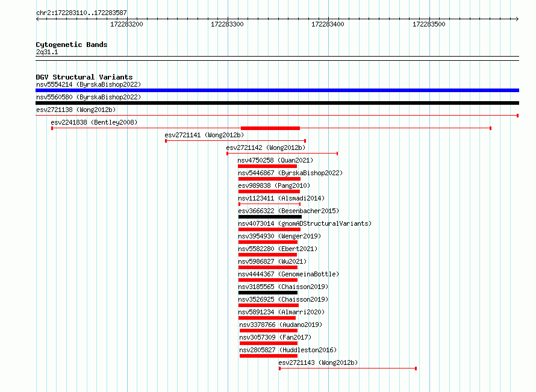Click the DGV Structural Variants track title
Image resolution: width=536 pixels, height=392 pixels.
(84, 77)
